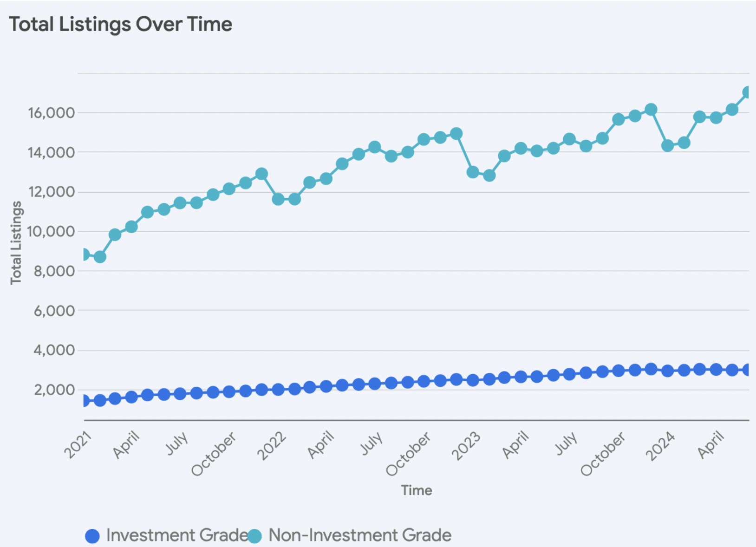756x547 pixels.
Task: Toggle the Investment Grade series legend label
Action: coord(177,535)
